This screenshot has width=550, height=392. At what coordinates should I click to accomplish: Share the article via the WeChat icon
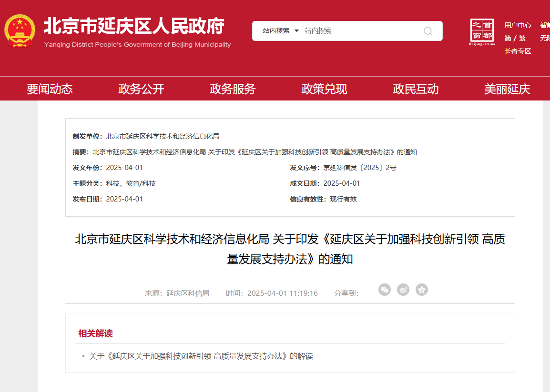[x=385, y=289]
